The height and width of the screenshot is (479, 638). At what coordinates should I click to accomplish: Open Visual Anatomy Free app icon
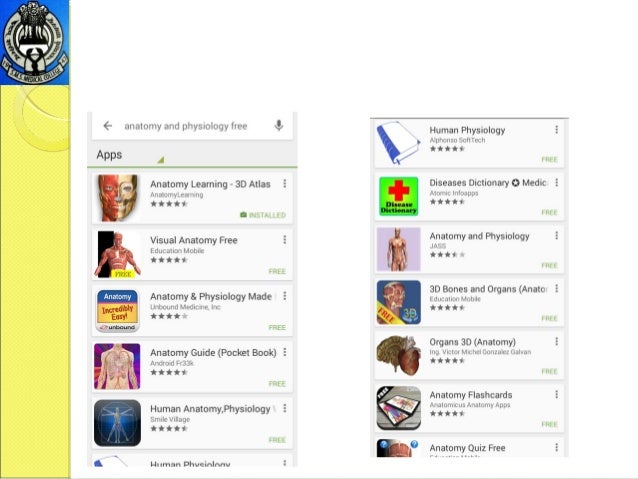[x=118, y=254]
